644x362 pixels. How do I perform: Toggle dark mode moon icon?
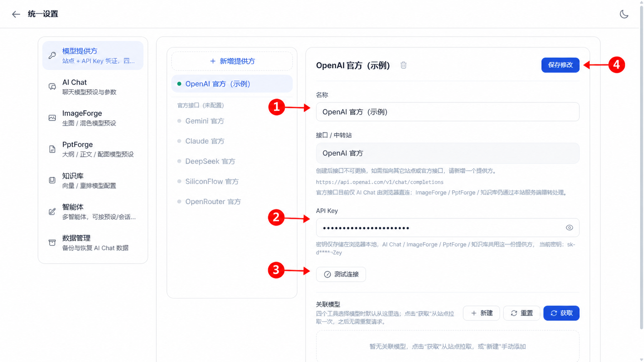(x=624, y=14)
